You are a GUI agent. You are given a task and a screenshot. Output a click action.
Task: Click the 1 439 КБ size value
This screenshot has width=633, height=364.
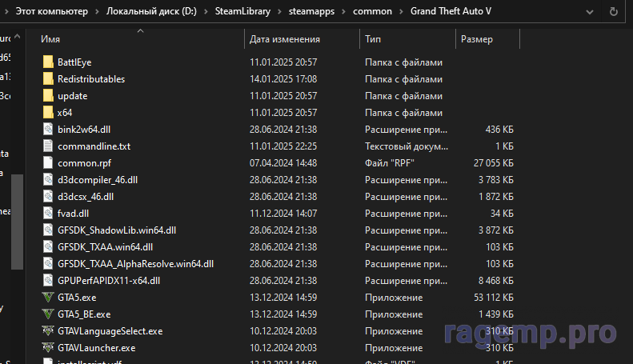coord(495,314)
